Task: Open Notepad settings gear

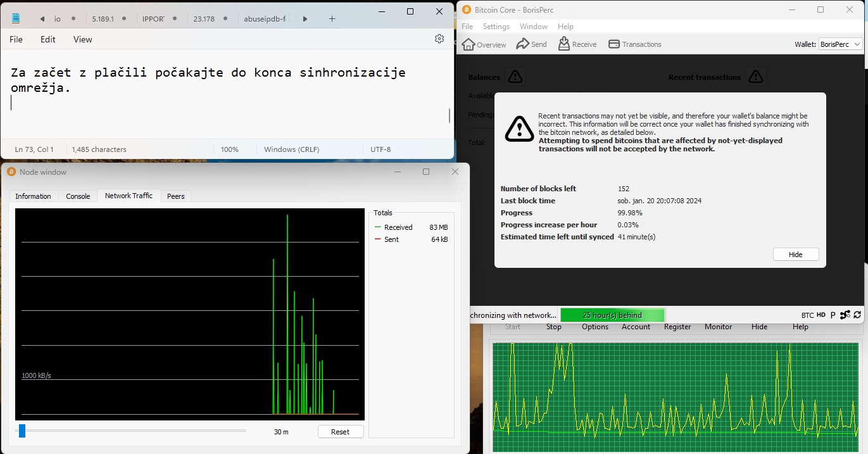Action: (439, 39)
